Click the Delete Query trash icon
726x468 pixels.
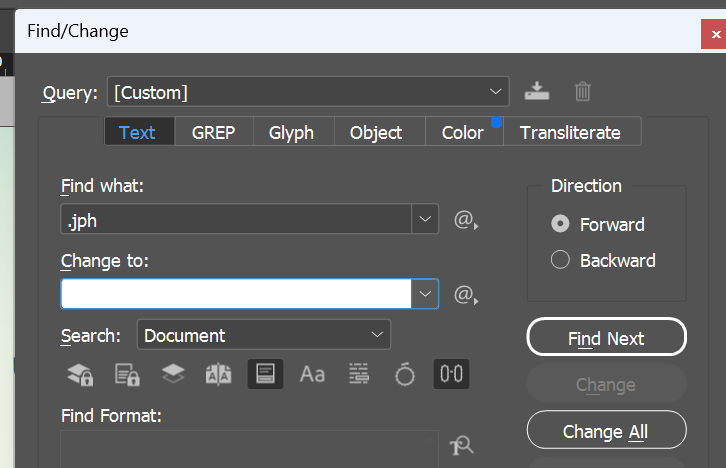(x=583, y=92)
